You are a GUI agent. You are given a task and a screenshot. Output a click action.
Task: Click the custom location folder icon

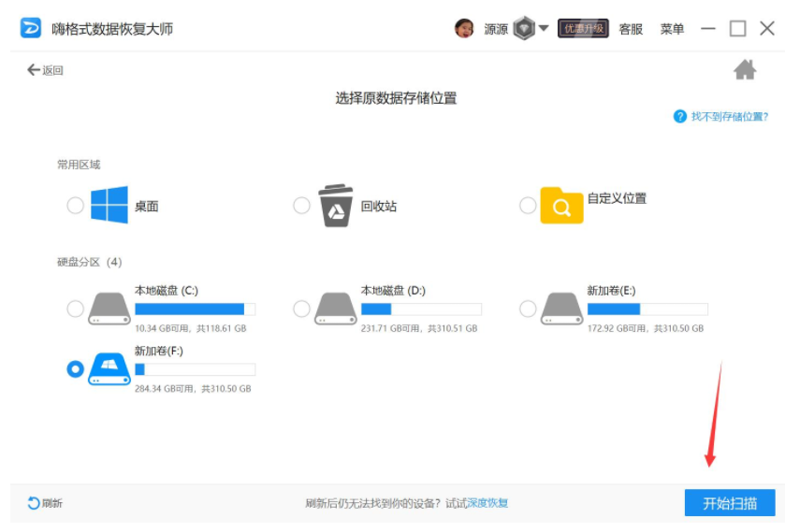tap(561, 205)
